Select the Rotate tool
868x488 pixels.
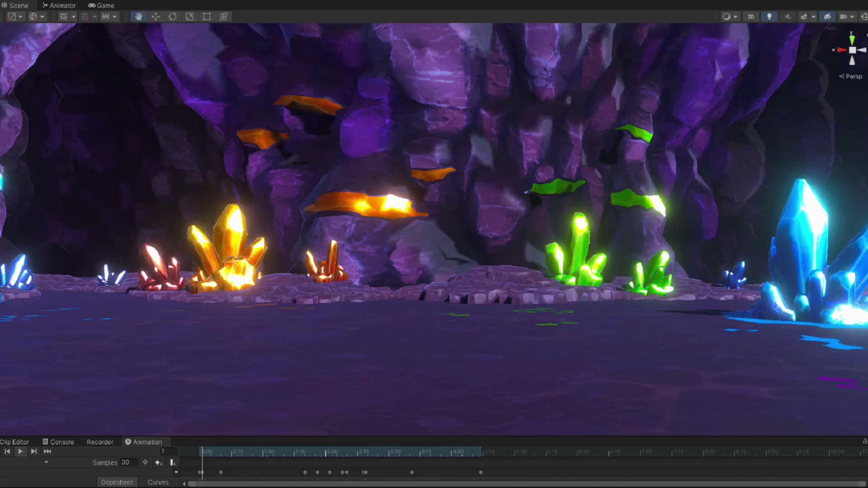click(x=173, y=17)
